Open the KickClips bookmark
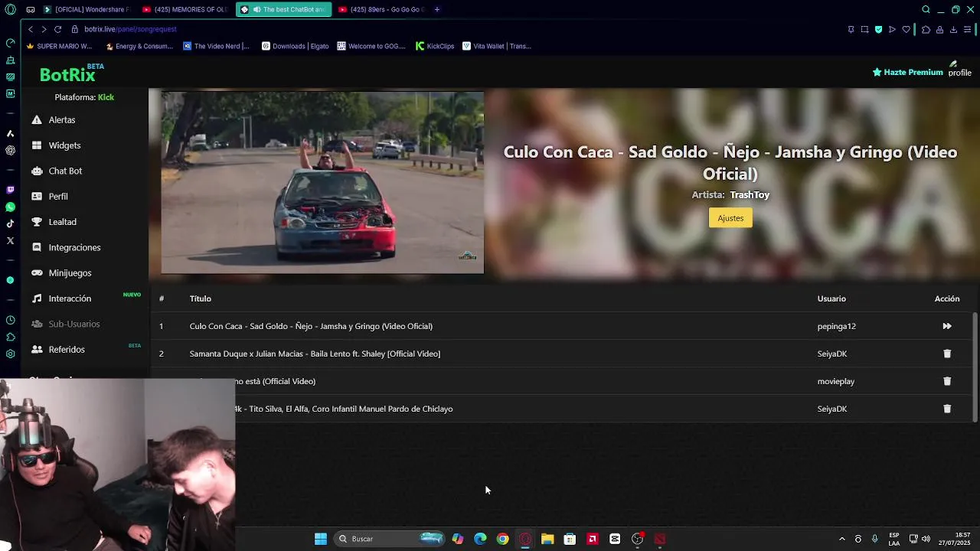Image resolution: width=980 pixels, height=551 pixels. tap(435, 46)
